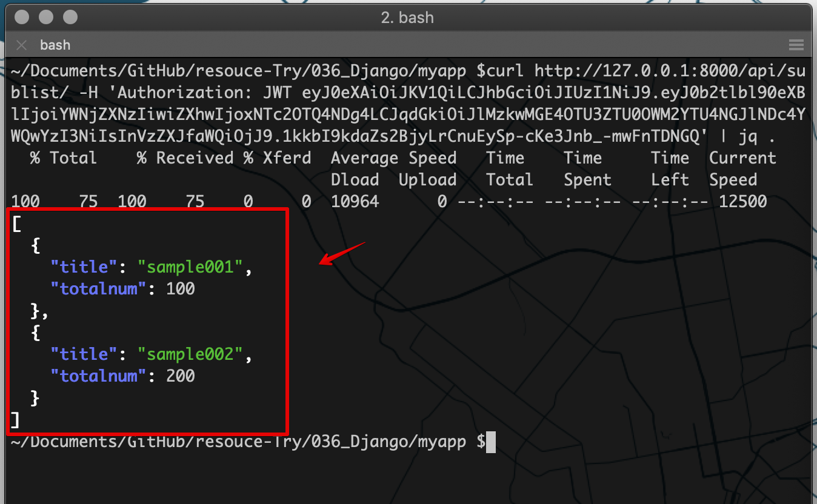Click the "Time Left" column header
This screenshot has width=817, height=504.
pyautogui.click(x=670, y=169)
